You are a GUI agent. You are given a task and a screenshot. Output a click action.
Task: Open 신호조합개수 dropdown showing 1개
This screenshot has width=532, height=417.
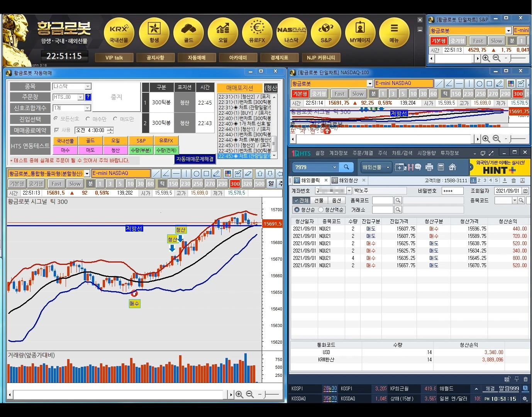click(88, 108)
